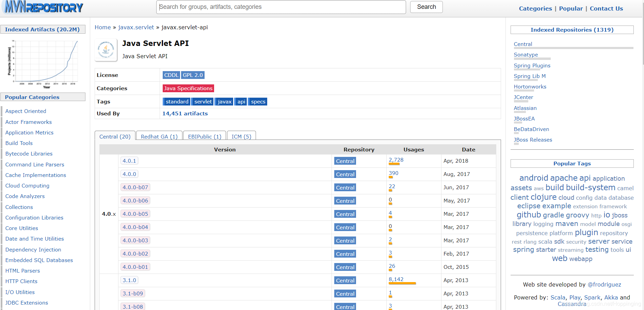Open the @frodriguez developer link

[604, 284]
